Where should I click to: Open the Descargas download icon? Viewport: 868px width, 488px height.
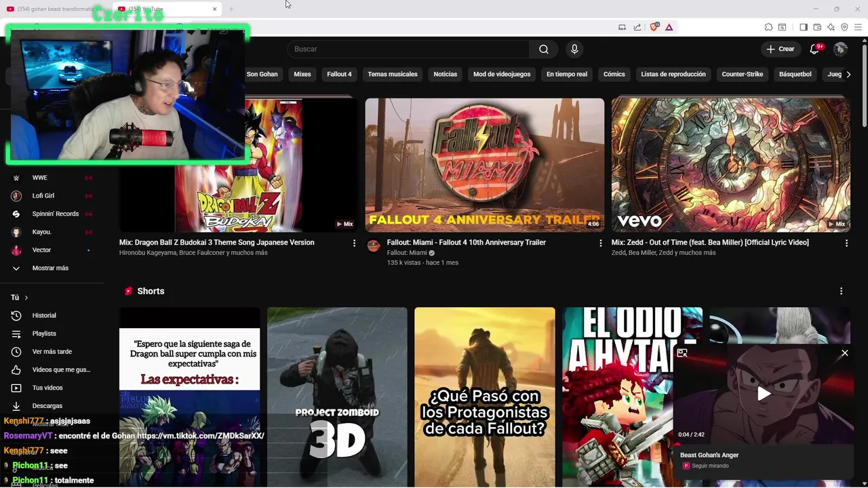(16, 406)
